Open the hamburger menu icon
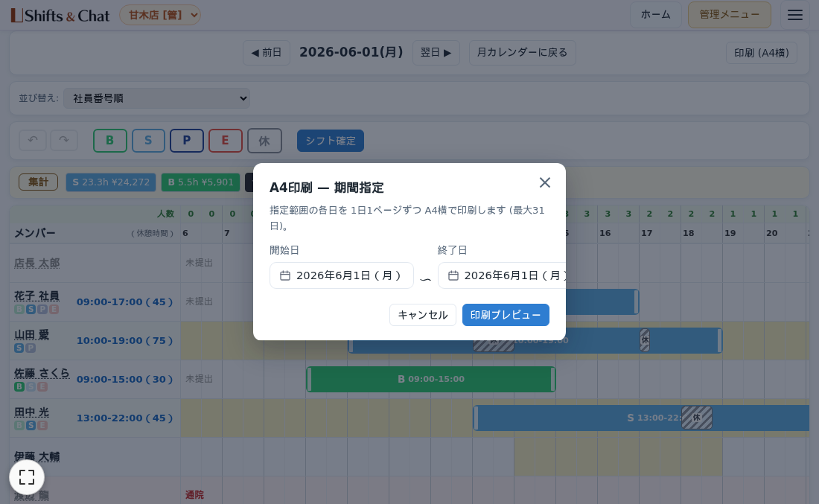Screen dimensions: 819x504 click(x=795, y=15)
